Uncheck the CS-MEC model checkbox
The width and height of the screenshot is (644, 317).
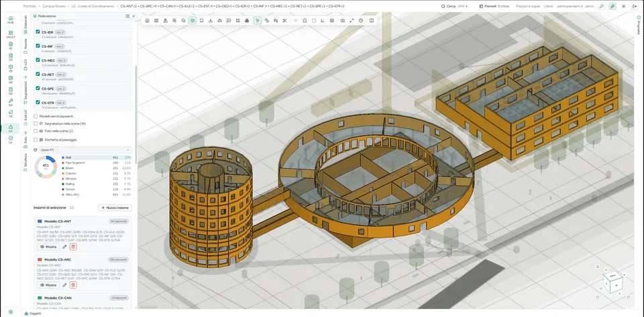click(x=38, y=60)
